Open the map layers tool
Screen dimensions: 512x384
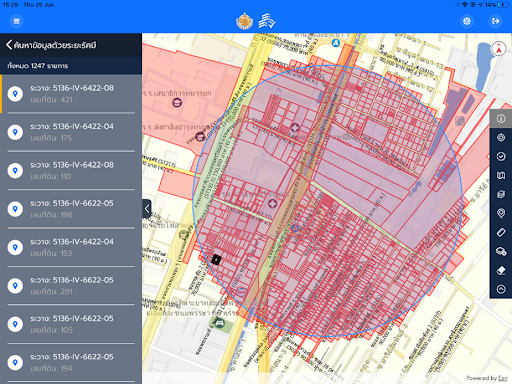(501, 194)
